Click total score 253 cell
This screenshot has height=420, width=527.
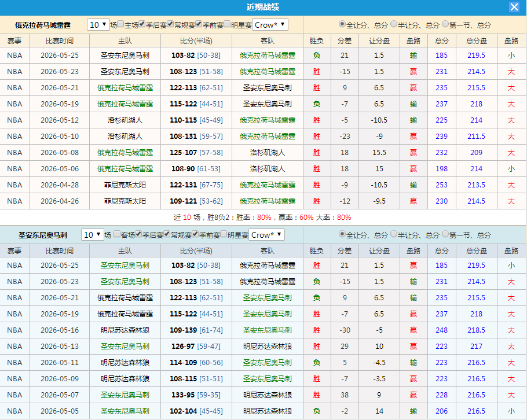coord(442,185)
